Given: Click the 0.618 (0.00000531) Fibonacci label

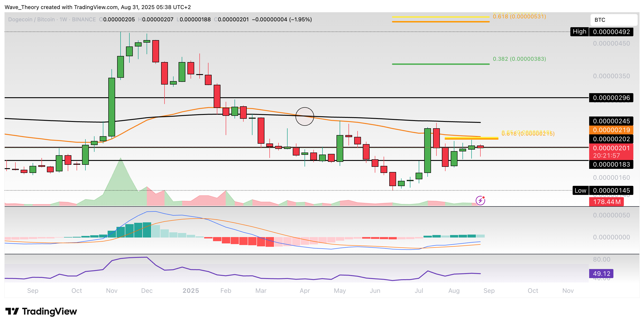Looking at the screenshot, I should 519,17.
